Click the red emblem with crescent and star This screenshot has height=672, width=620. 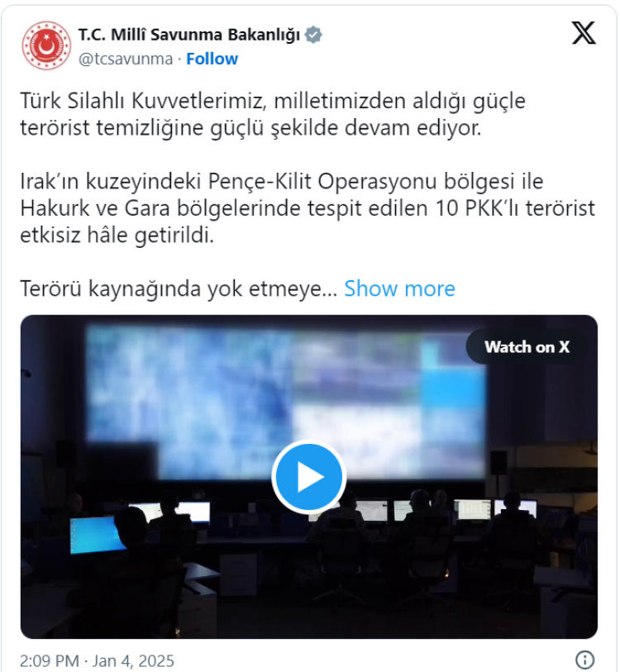pos(46,45)
